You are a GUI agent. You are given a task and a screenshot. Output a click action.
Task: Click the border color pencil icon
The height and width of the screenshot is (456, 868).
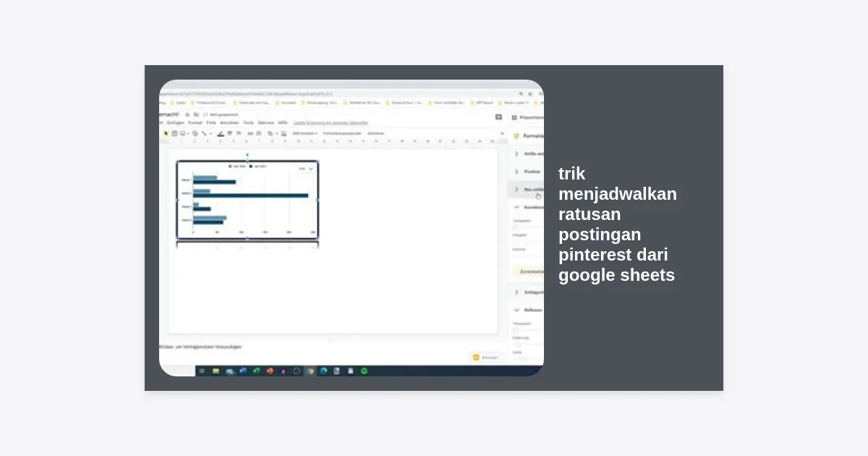coord(221,133)
